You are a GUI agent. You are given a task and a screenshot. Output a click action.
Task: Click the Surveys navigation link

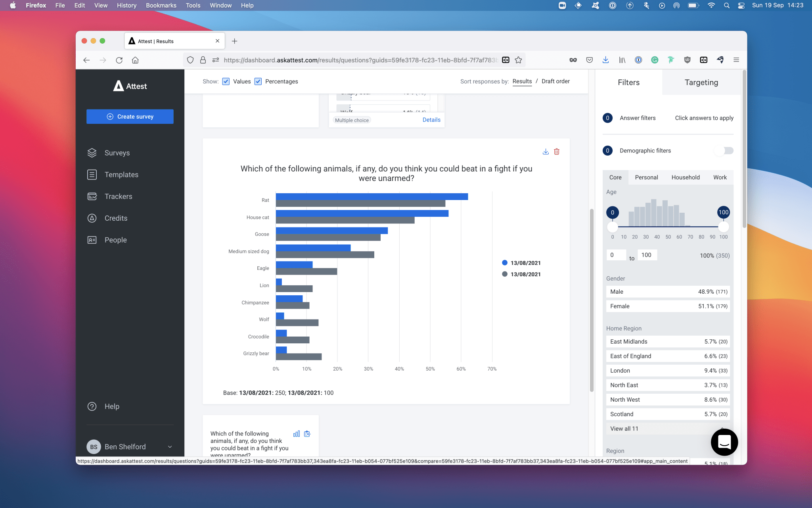[117, 153]
